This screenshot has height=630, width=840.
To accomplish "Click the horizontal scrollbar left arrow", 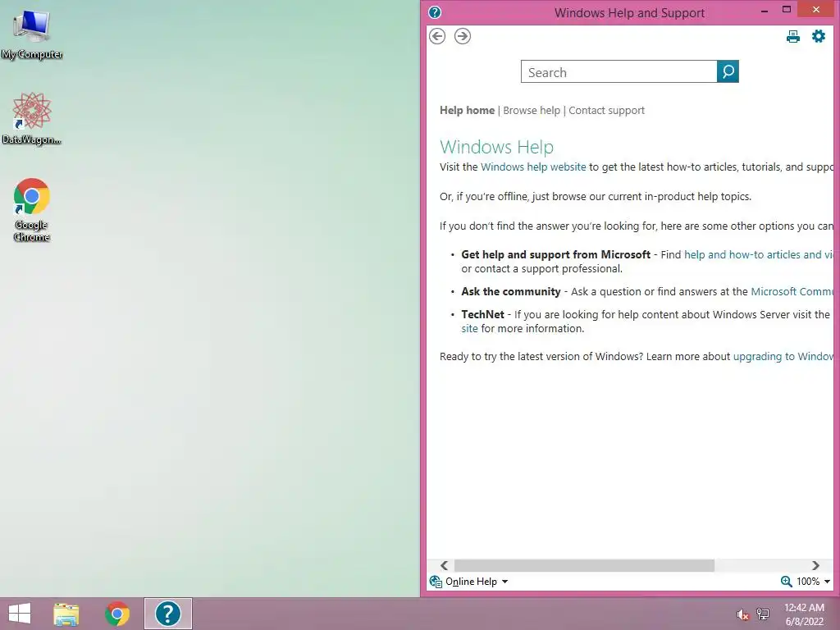I will click(444, 566).
